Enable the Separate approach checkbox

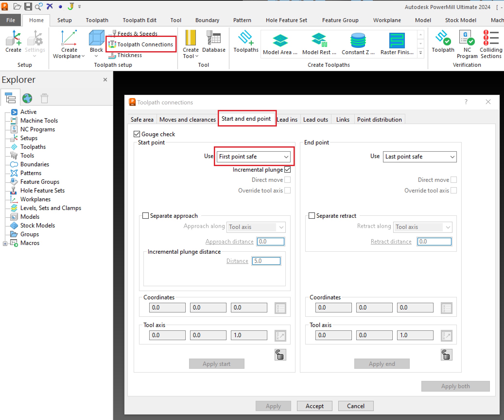(x=146, y=216)
